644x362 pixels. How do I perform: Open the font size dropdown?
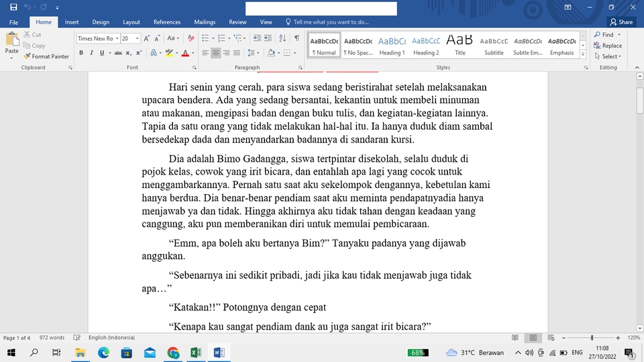pyautogui.click(x=137, y=39)
